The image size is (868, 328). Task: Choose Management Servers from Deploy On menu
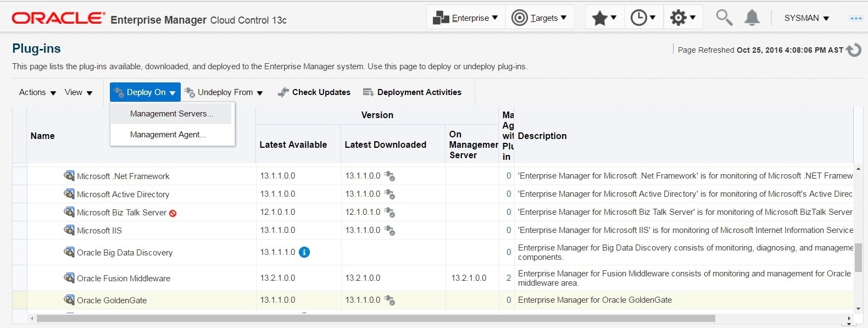[x=171, y=114]
